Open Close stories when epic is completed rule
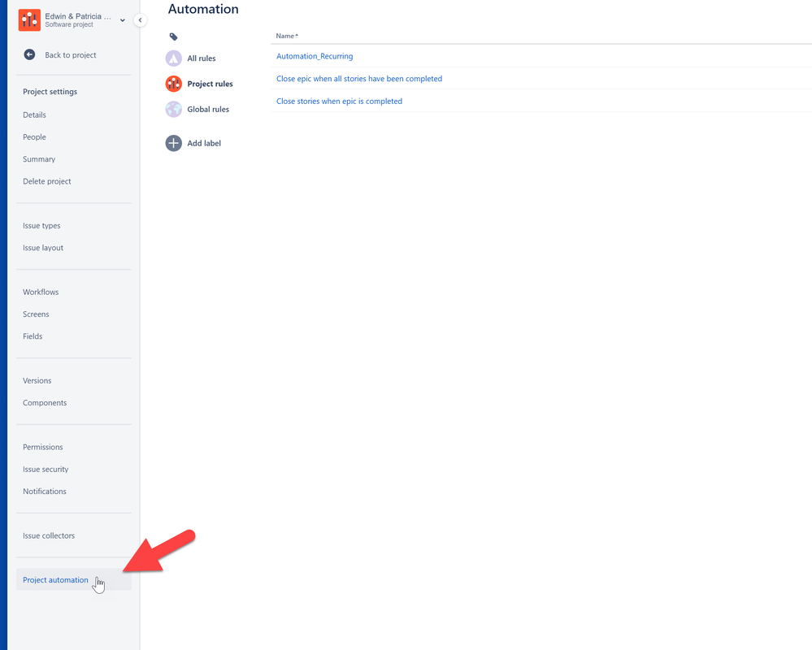 pyautogui.click(x=339, y=102)
